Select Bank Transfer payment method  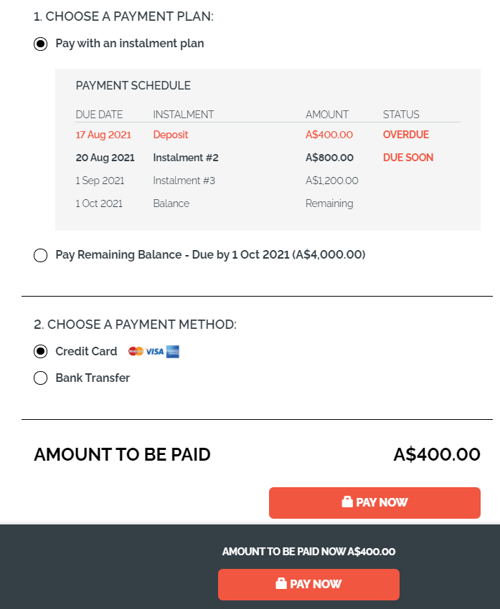pyautogui.click(x=40, y=378)
